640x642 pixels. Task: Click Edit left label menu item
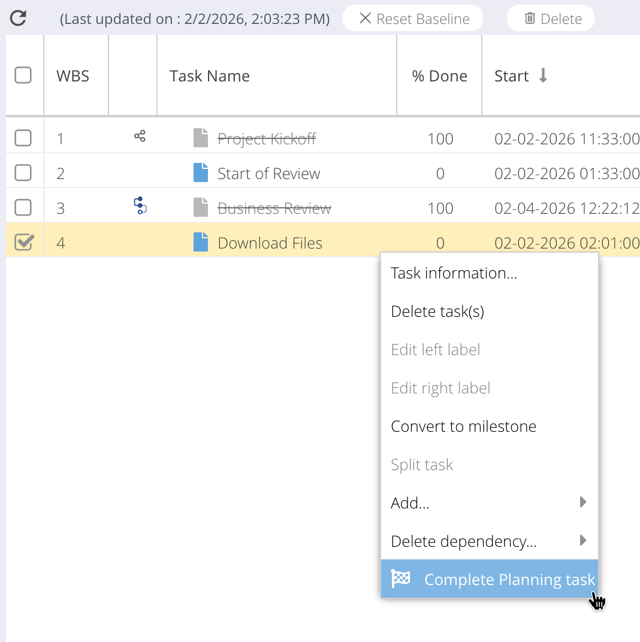pos(489,350)
